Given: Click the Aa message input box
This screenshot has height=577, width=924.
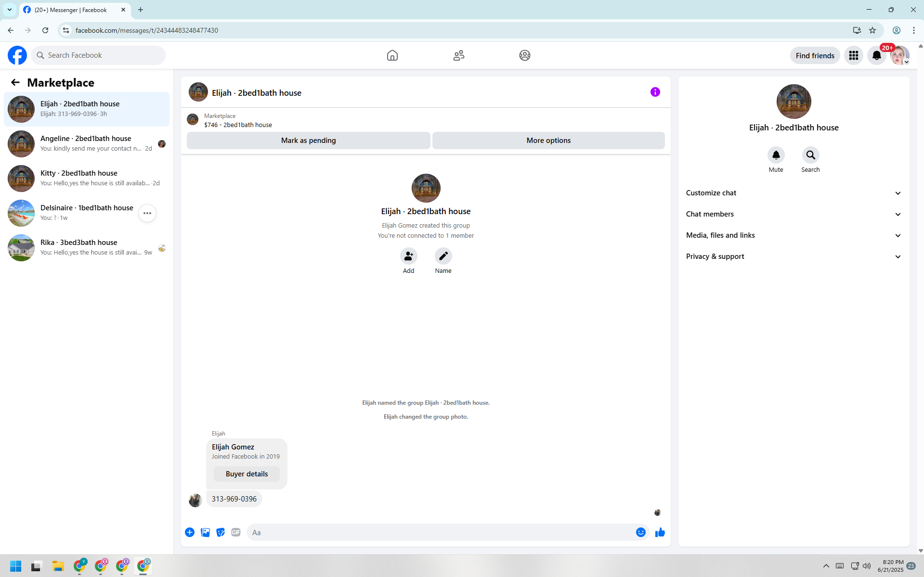Looking at the screenshot, I should (441, 532).
